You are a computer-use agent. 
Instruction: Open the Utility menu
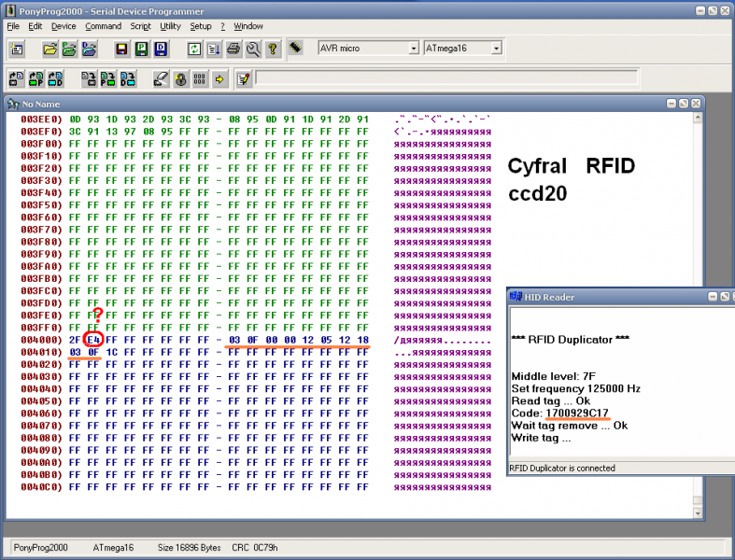[x=170, y=26]
